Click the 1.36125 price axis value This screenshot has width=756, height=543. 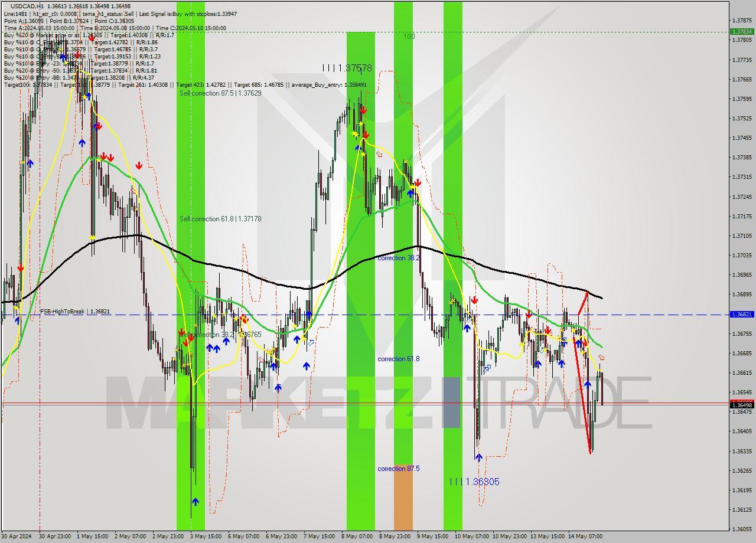[x=742, y=510]
